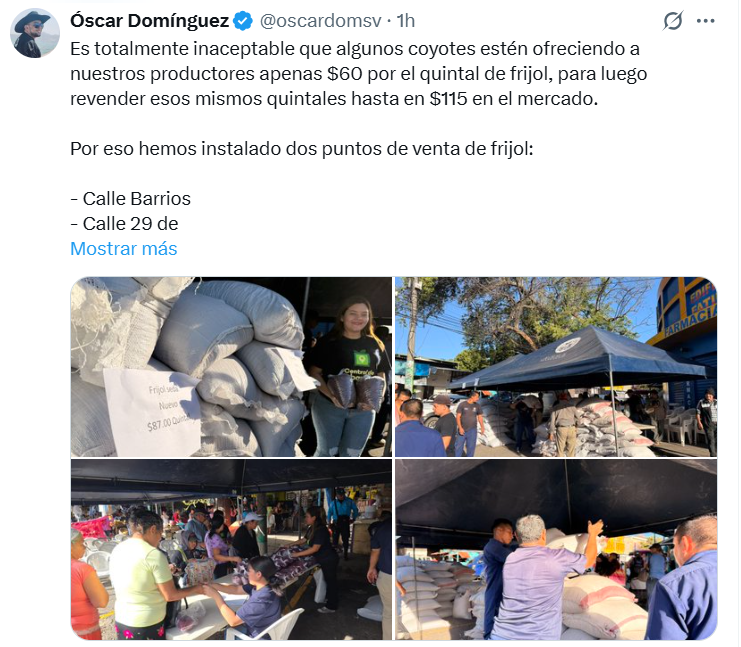Screen dimensions: 741x647
Task: Click the tweet text about coyotes
Action: 358,74
